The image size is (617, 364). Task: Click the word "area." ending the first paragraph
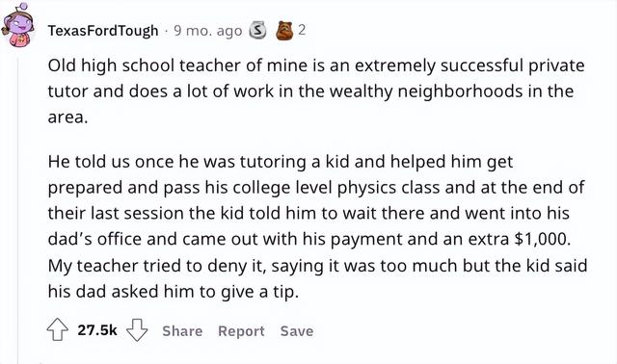pos(67,117)
